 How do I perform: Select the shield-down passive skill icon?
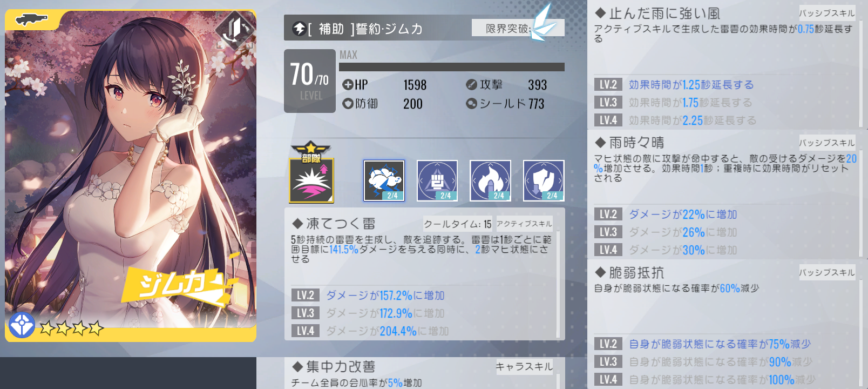pyautogui.click(x=544, y=180)
